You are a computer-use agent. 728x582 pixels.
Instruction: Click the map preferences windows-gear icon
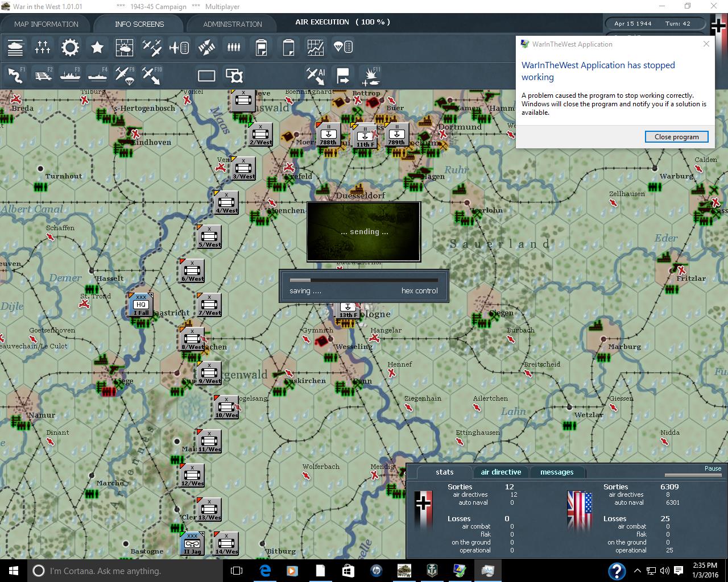(234, 75)
